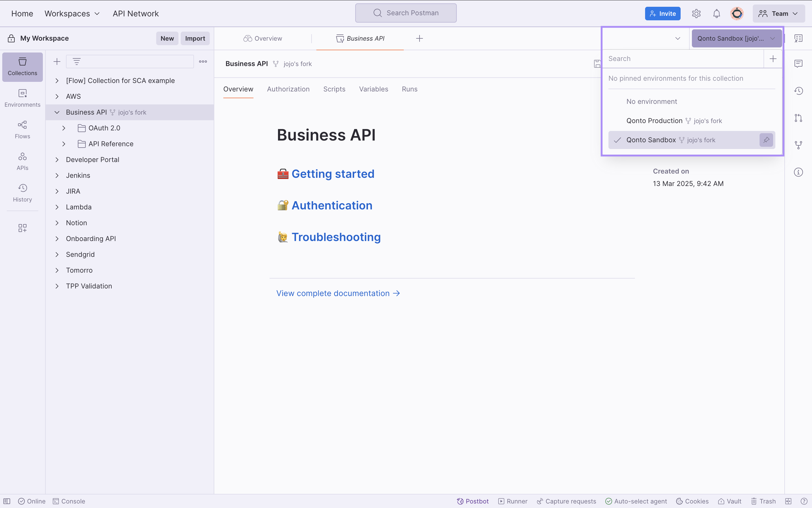Click the empty dropdown chevron beside environment selector
This screenshot has width=812, height=508.
[678, 38]
